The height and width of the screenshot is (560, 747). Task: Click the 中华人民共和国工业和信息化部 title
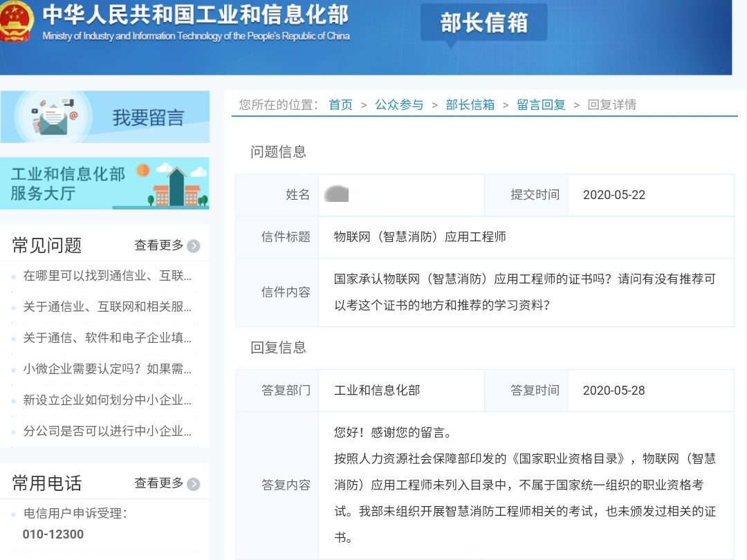click(x=196, y=15)
